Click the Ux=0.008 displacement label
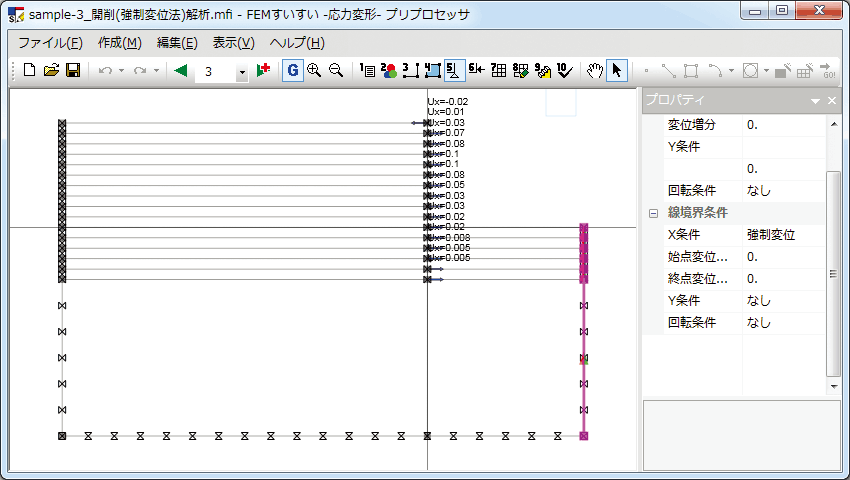The width and height of the screenshot is (850, 480). coord(449,238)
